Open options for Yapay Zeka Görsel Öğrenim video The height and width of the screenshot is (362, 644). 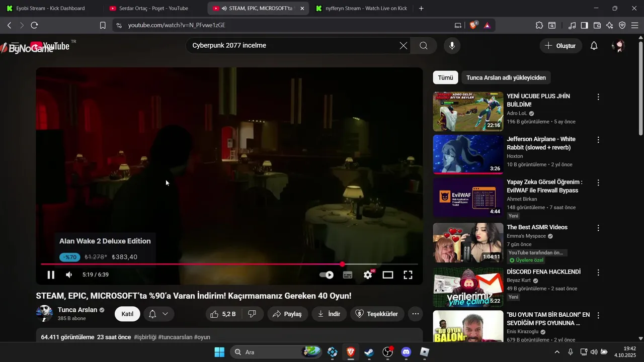click(x=598, y=183)
